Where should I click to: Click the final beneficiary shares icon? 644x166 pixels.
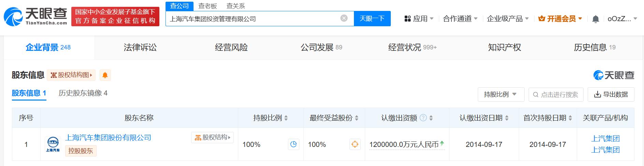coord(355,144)
